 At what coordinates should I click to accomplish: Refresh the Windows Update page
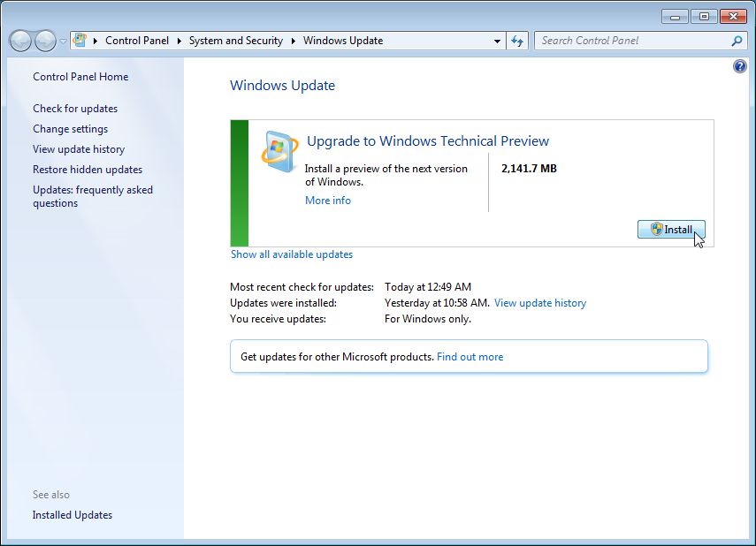coord(517,41)
